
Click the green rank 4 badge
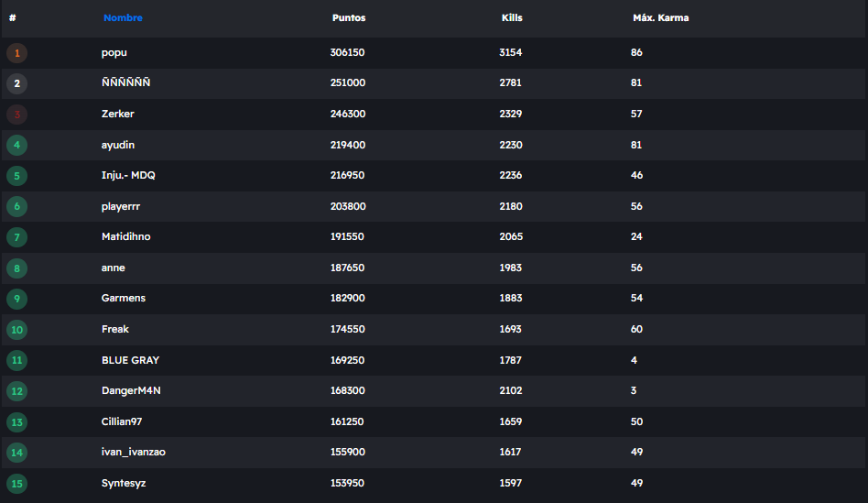(x=16, y=146)
